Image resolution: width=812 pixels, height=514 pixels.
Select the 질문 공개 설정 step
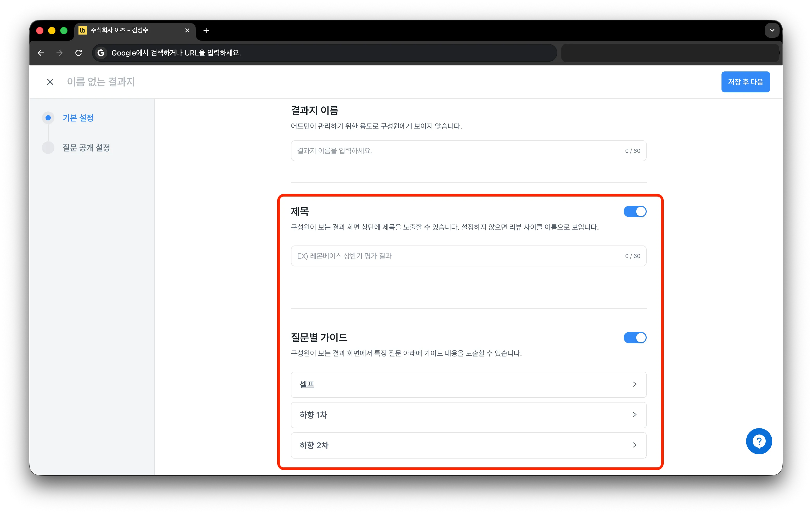point(86,148)
